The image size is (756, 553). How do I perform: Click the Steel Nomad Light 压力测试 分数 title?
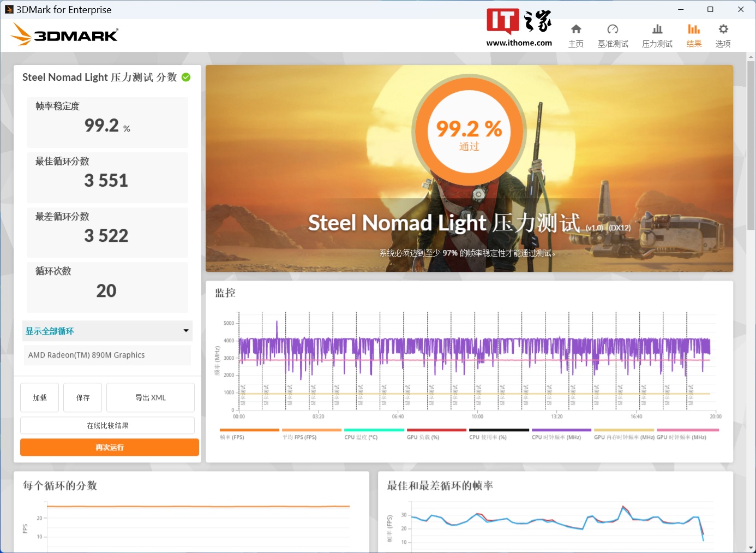pos(100,78)
